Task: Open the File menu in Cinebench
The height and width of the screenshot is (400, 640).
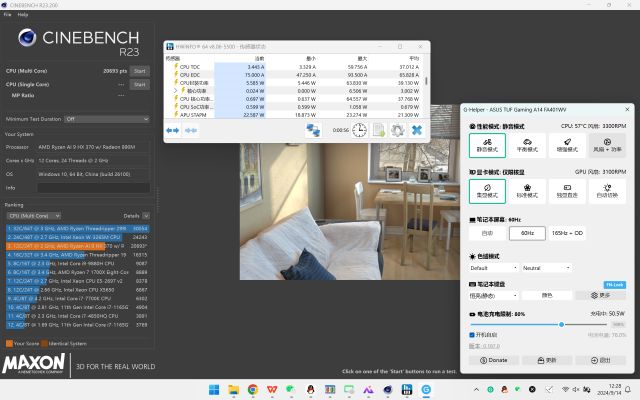Action: [x=8, y=15]
